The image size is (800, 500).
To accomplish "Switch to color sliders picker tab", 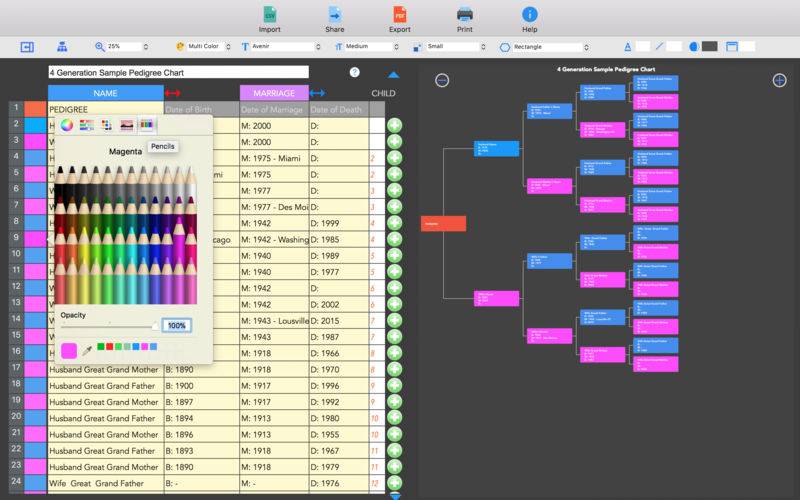I will pos(87,125).
